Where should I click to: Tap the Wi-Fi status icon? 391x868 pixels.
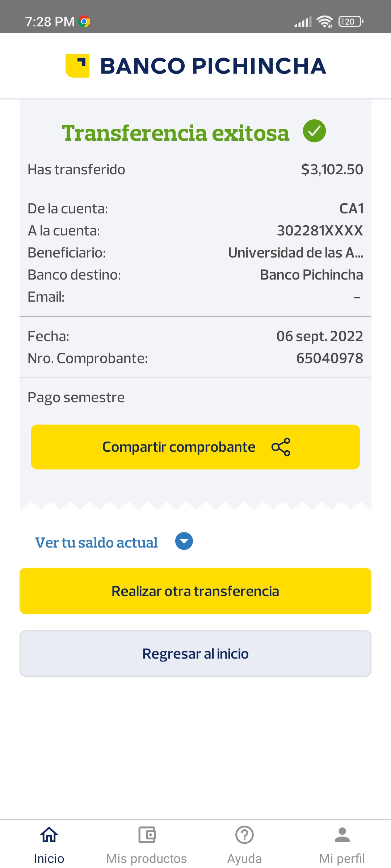(325, 22)
